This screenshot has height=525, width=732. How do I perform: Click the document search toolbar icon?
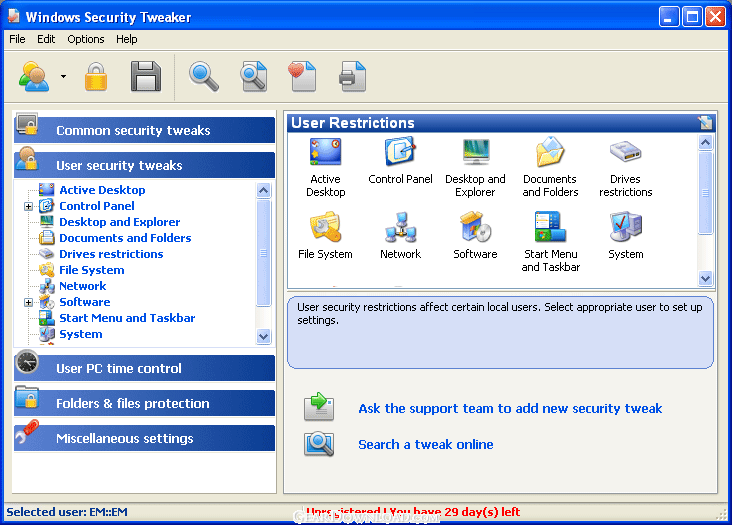253,77
